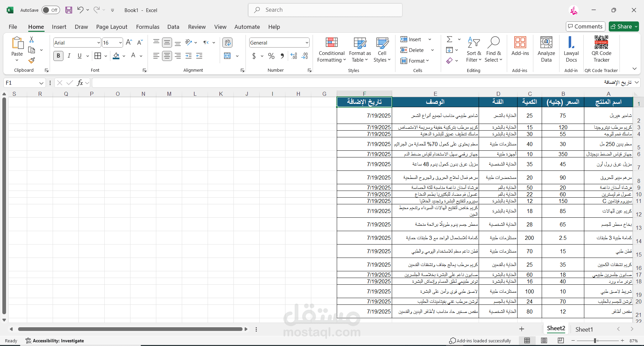
Task: Open the Comments pane button
Action: click(x=585, y=26)
